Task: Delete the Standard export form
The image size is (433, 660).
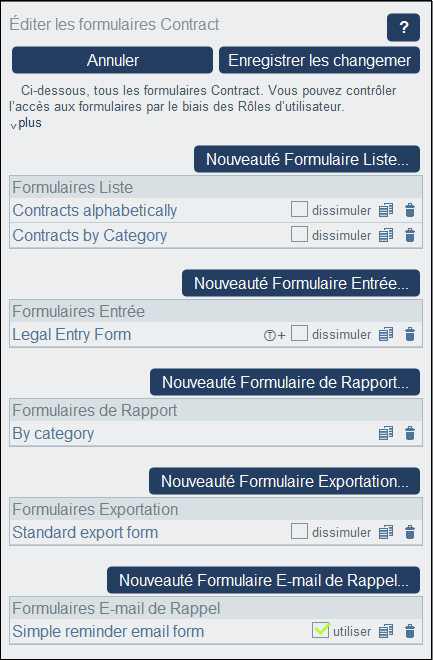Action: (410, 532)
